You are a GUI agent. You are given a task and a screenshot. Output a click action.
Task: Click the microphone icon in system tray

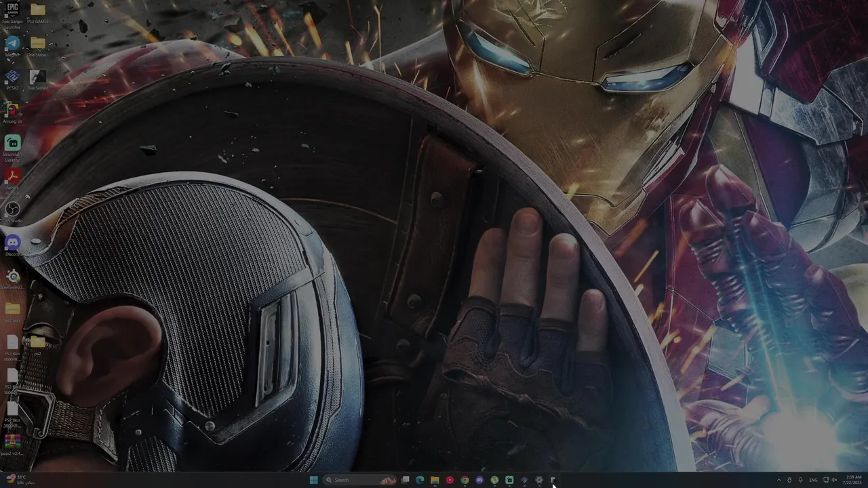(800, 480)
